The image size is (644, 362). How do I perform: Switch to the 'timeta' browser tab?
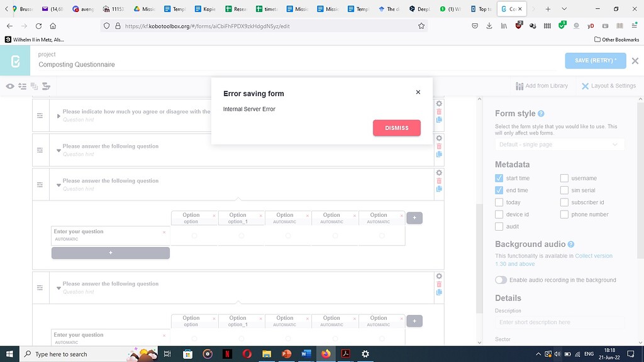tap(267, 9)
